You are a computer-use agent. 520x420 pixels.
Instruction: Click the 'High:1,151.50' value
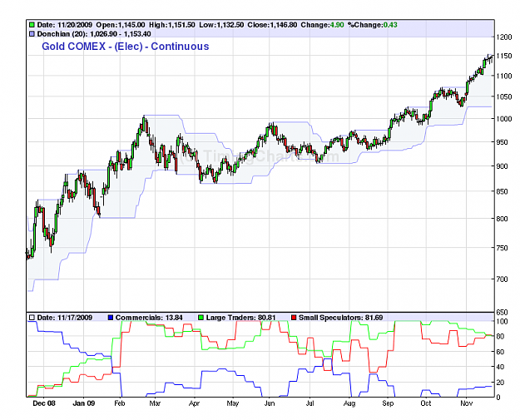[x=172, y=25]
